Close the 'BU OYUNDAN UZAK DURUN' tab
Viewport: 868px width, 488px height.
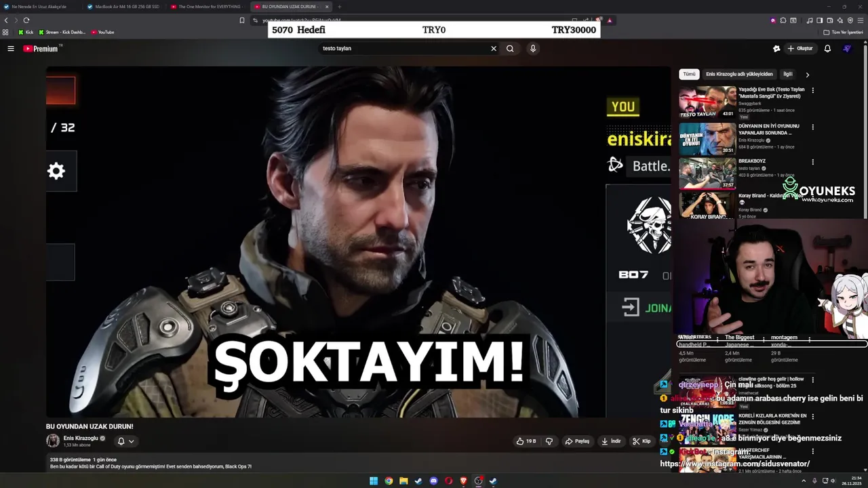click(x=327, y=7)
